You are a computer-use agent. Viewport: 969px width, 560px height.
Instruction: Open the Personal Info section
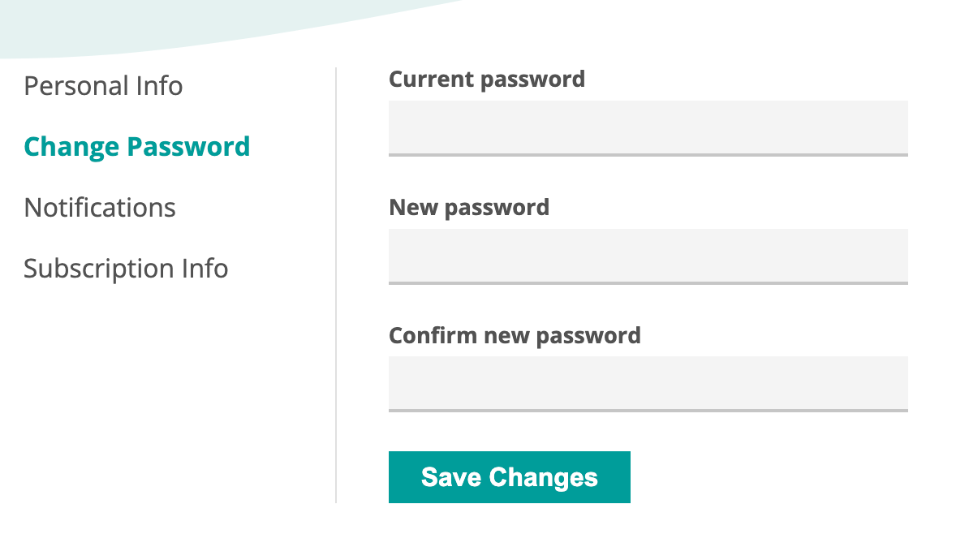click(103, 86)
